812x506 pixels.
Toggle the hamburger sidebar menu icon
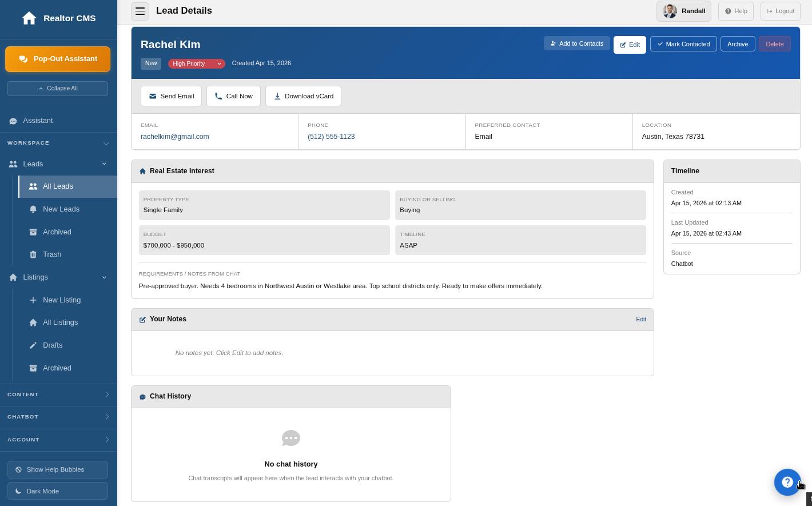pos(140,11)
